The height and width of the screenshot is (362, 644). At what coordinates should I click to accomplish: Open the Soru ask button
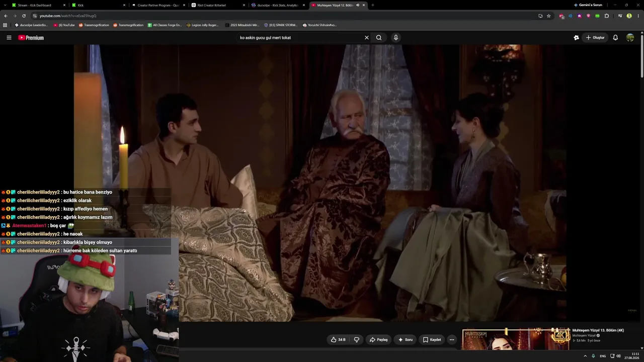pos(406,340)
